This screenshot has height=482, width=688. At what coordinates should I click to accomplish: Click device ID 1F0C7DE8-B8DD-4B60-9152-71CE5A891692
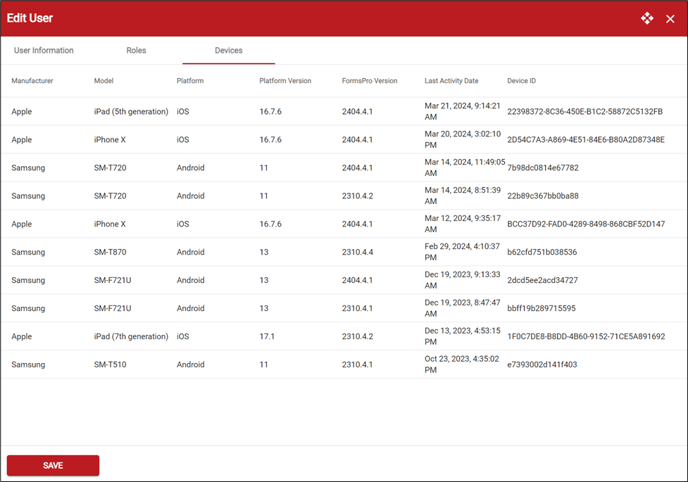[586, 336]
